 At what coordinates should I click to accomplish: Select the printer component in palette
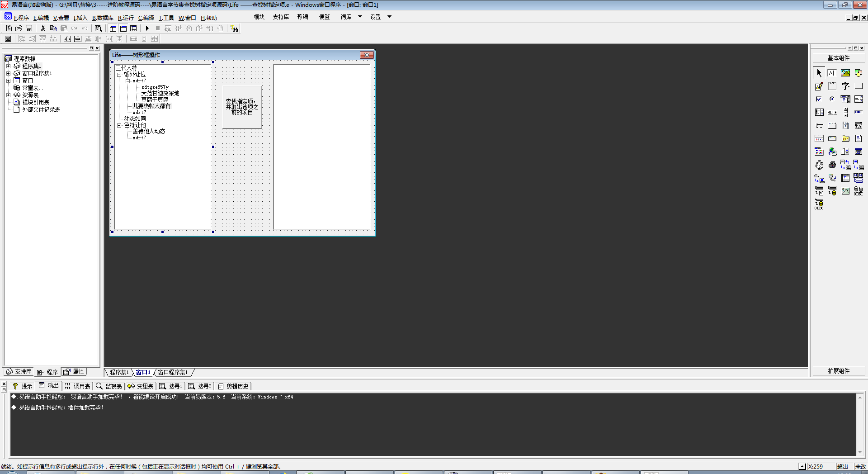832,165
